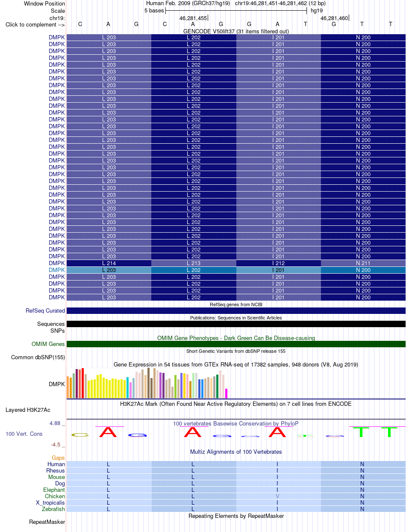406x532 pixels.
Task: Click the I 212 codon box
Action: coord(278,263)
